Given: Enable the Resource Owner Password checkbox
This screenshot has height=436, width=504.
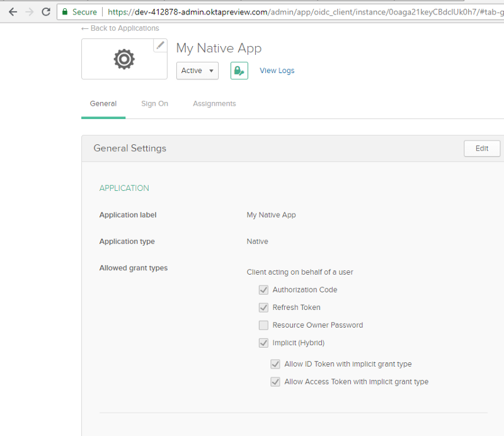Looking at the screenshot, I should [263, 325].
